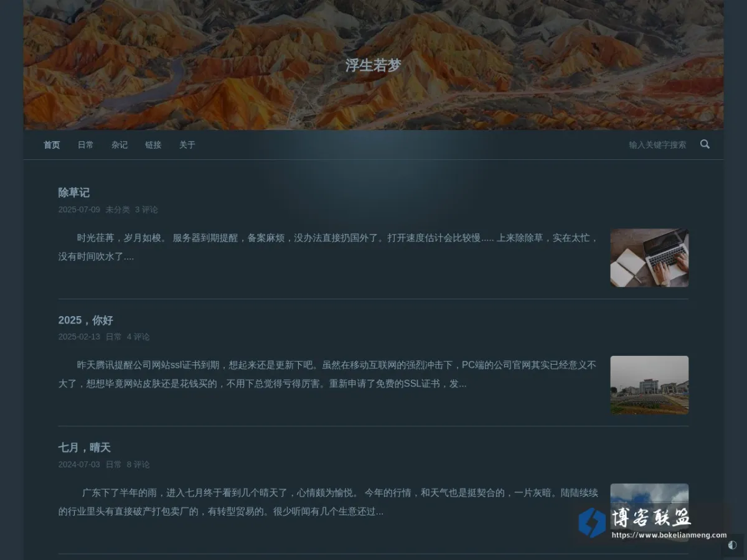
Task: Open the 日常 nav item
Action: click(x=85, y=145)
